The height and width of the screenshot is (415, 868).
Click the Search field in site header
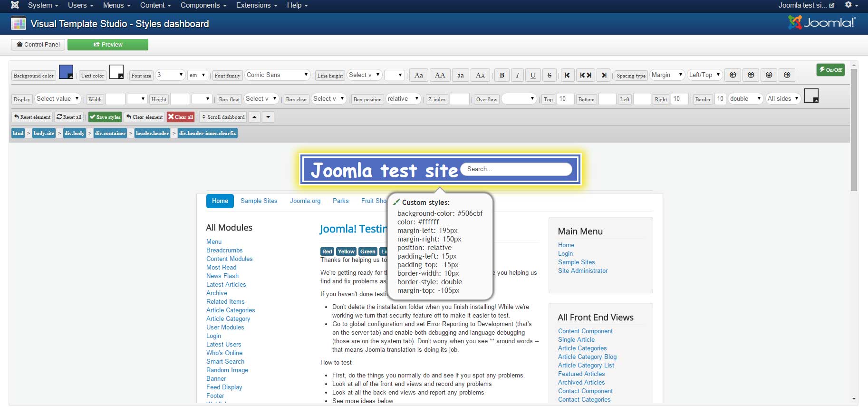(x=517, y=169)
